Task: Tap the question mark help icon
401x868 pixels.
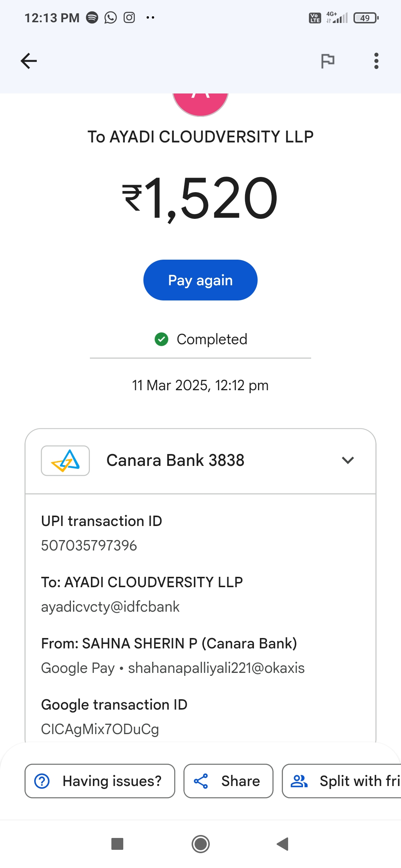Action: point(42,781)
